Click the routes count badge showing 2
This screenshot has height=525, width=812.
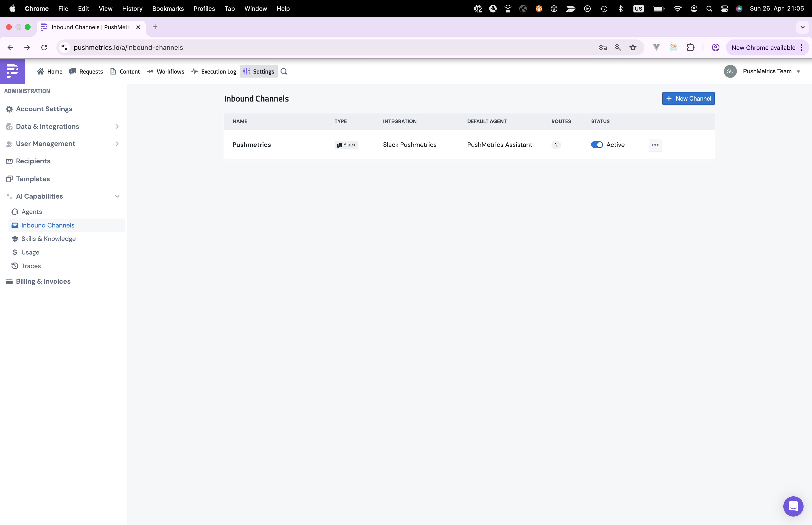[x=556, y=145]
